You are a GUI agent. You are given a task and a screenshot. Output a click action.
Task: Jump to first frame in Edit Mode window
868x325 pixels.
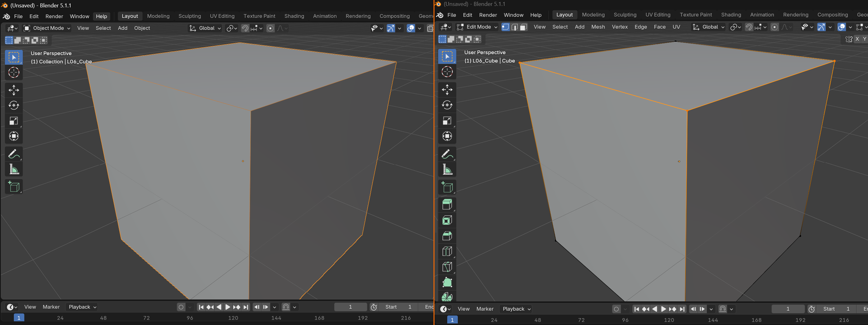click(x=636, y=309)
